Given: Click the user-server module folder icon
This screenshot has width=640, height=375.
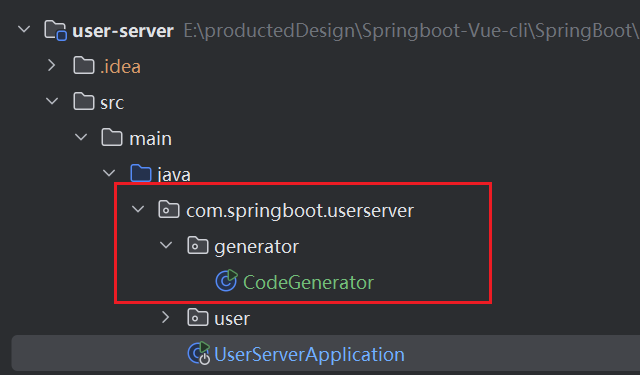Looking at the screenshot, I should pyautogui.click(x=55, y=30).
